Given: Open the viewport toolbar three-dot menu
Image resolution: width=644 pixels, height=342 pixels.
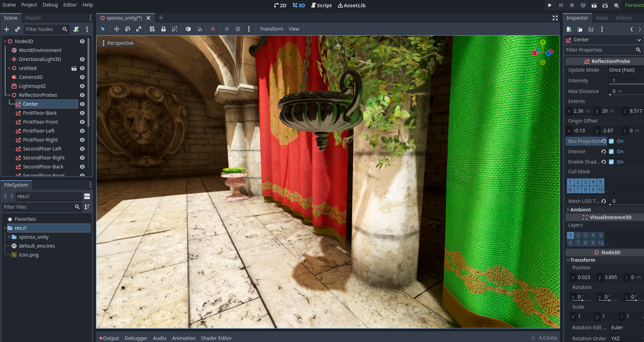Looking at the screenshot, I should tap(249, 29).
